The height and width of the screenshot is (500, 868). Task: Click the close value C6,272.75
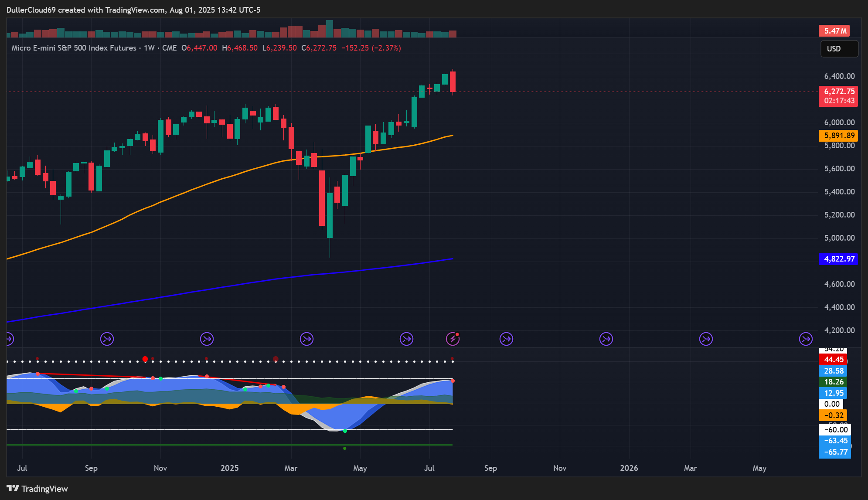pos(319,48)
